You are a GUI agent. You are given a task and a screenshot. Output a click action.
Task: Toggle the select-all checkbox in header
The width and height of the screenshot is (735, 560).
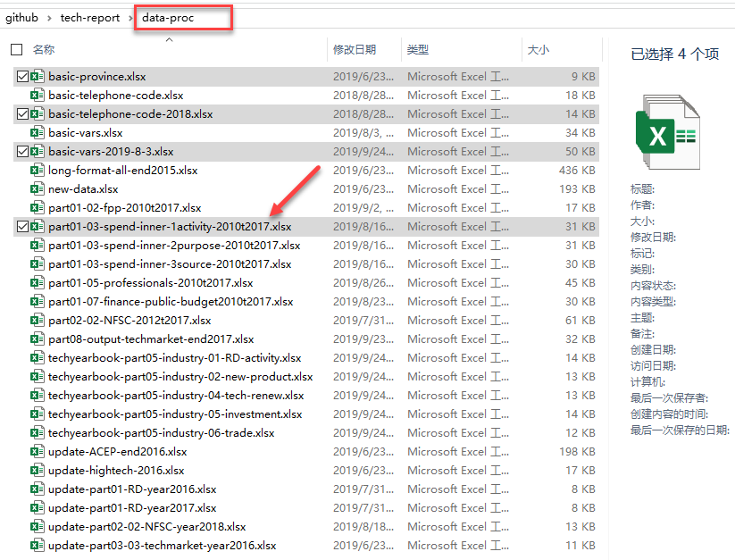(16, 50)
